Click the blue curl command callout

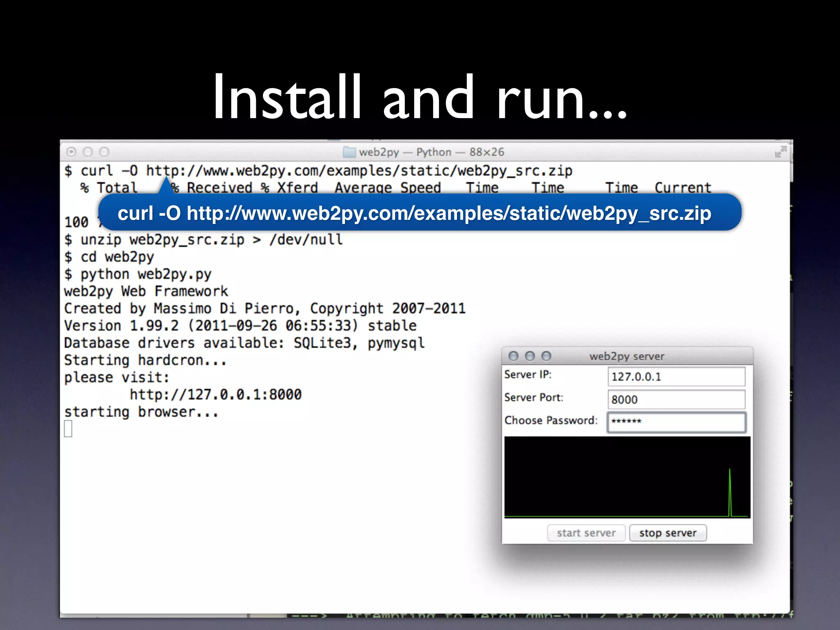420,213
